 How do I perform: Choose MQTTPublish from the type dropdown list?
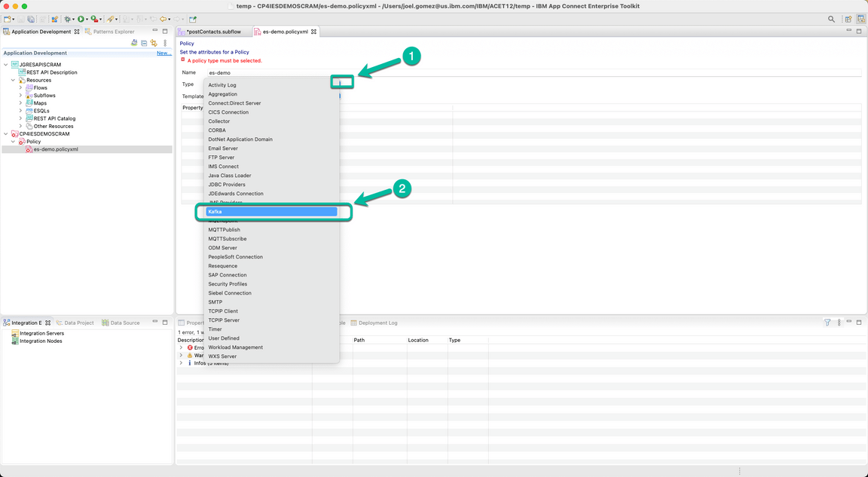pos(226,229)
